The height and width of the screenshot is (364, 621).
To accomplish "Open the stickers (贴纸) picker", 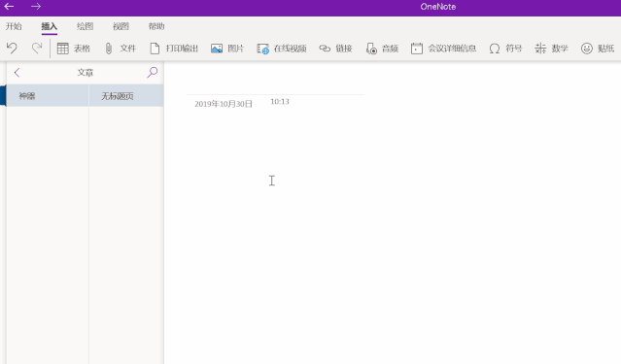I will click(x=598, y=49).
